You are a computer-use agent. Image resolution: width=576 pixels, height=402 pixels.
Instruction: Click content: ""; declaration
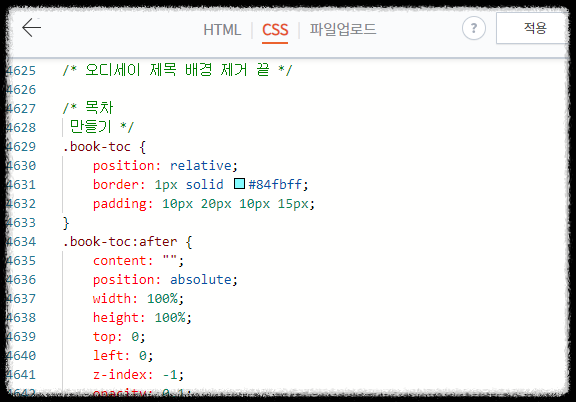(138, 261)
